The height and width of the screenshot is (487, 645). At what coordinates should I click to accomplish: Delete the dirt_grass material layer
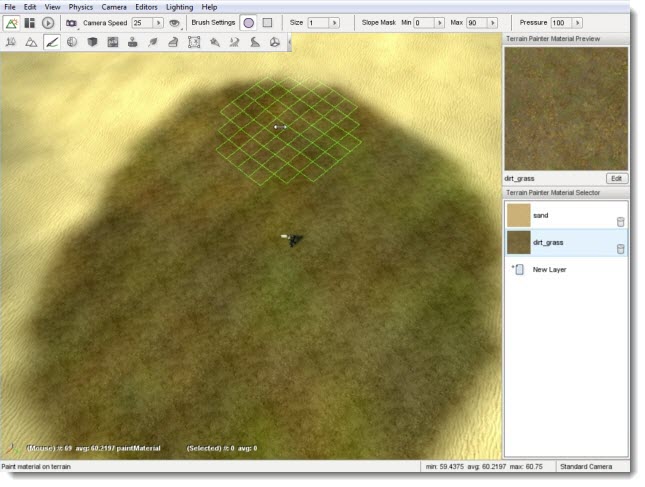point(620,248)
